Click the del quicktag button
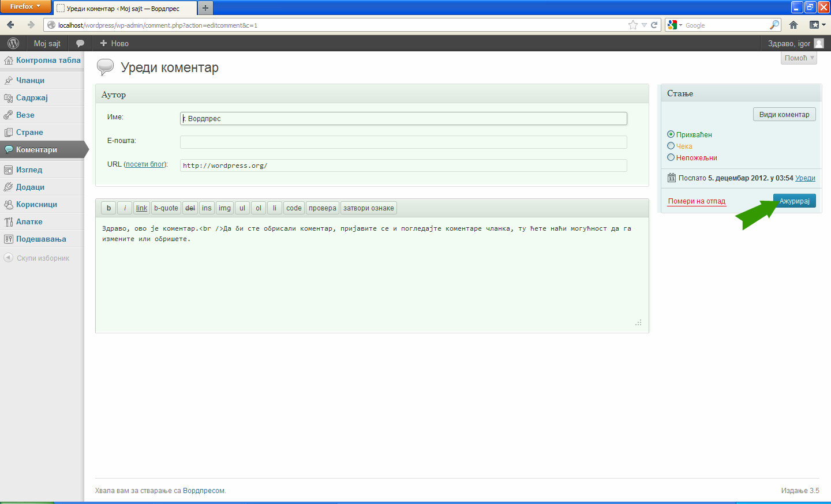Viewport: 831px width, 504px height. click(x=190, y=208)
